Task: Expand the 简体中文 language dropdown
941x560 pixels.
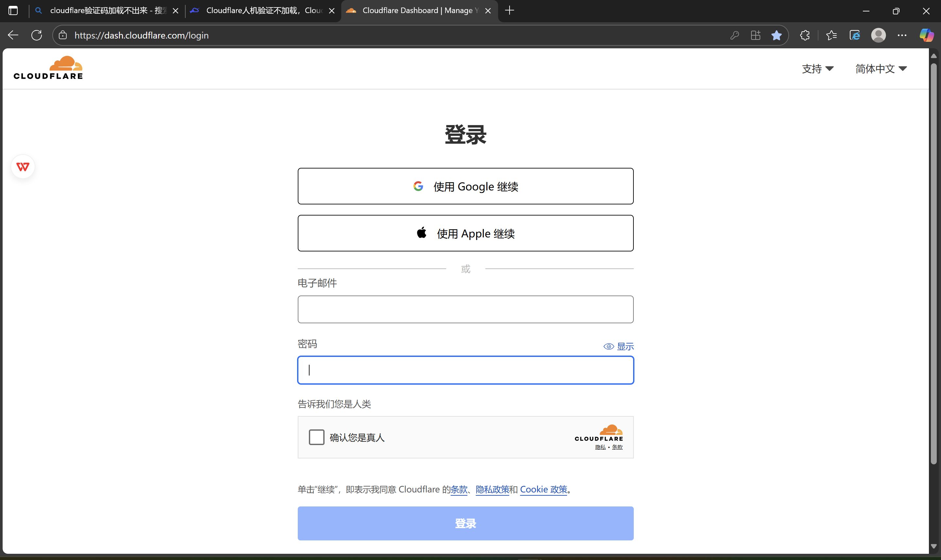Action: [881, 69]
